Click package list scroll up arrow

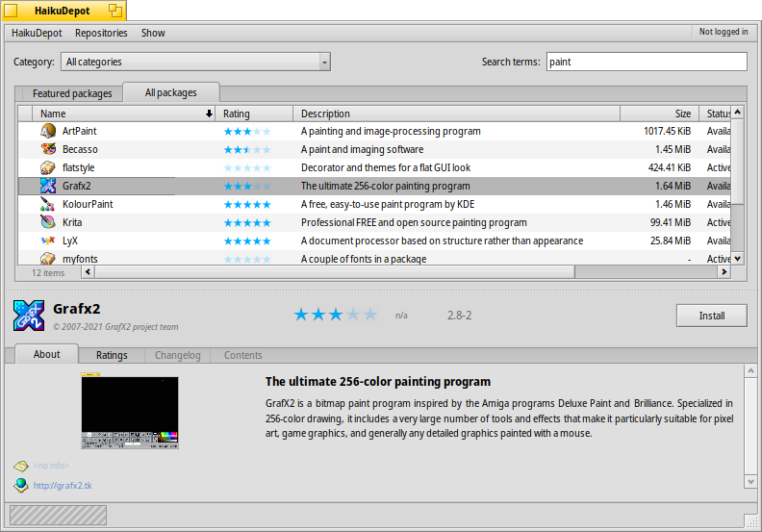click(737, 113)
